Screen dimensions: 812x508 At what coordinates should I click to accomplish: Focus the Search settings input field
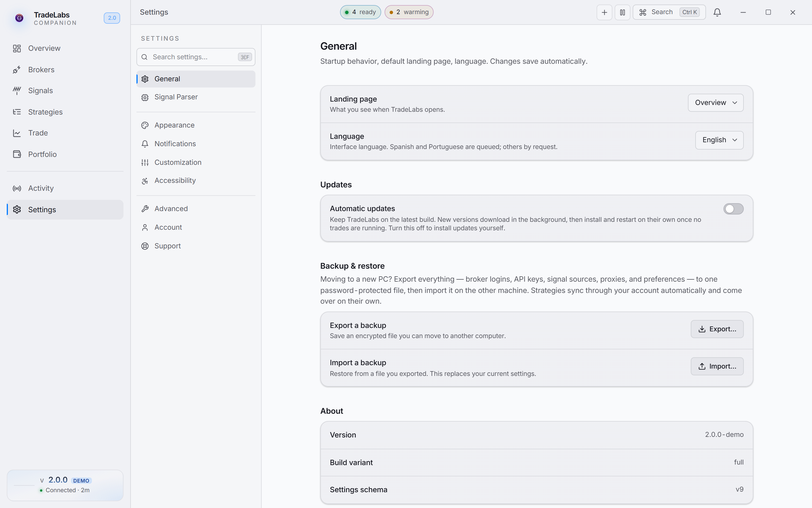point(196,57)
